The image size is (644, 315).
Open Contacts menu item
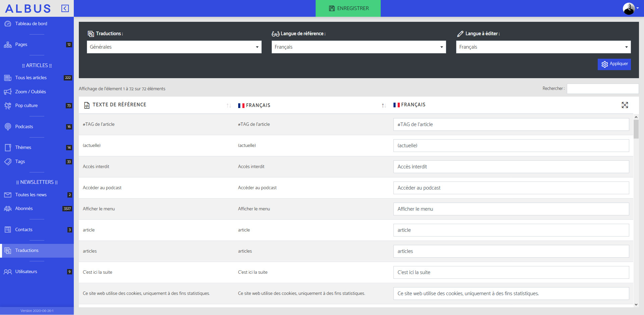tap(37, 230)
